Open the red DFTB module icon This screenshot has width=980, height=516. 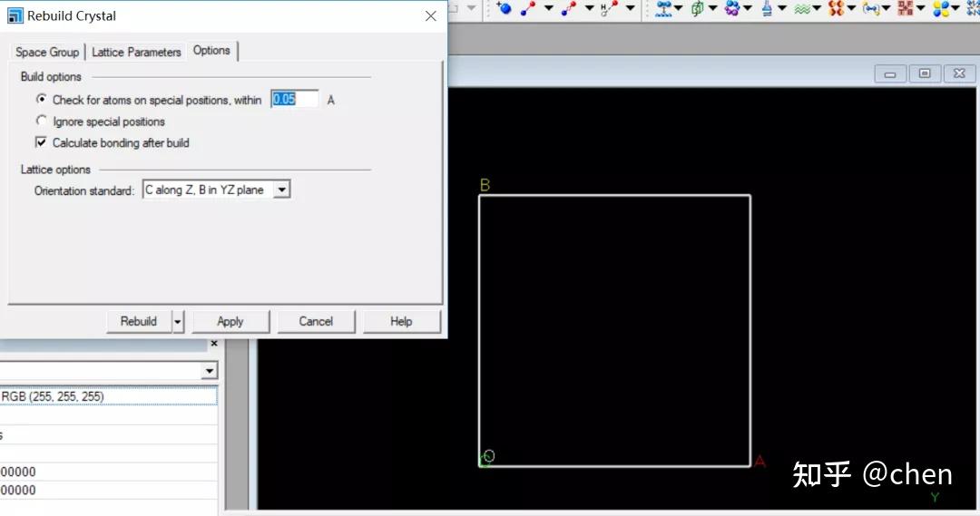click(x=905, y=8)
